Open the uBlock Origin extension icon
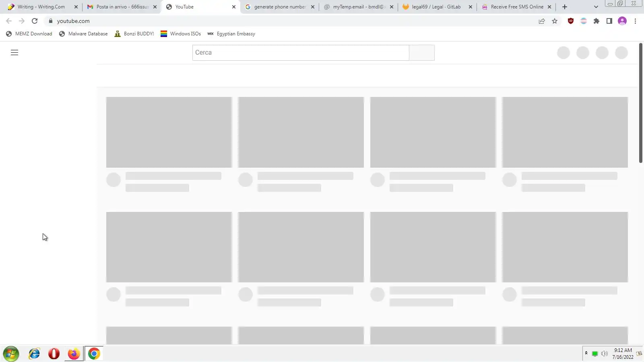Image resolution: width=644 pixels, height=362 pixels. click(570, 21)
